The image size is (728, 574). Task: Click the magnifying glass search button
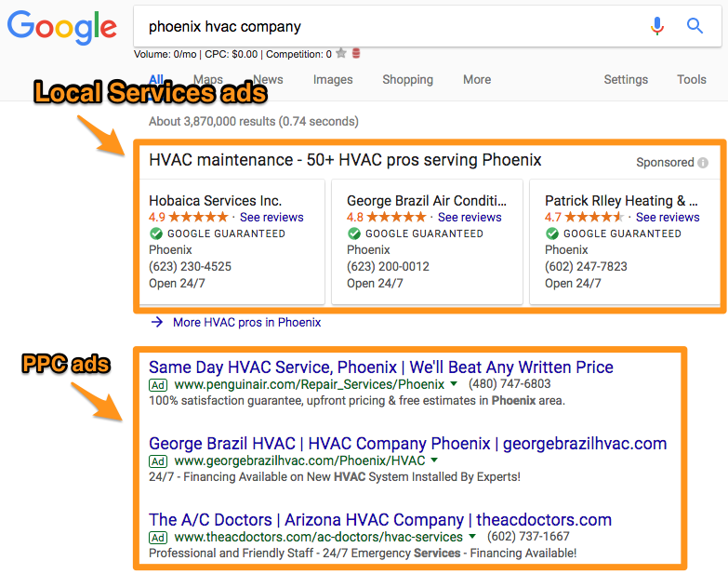pos(695,26)
